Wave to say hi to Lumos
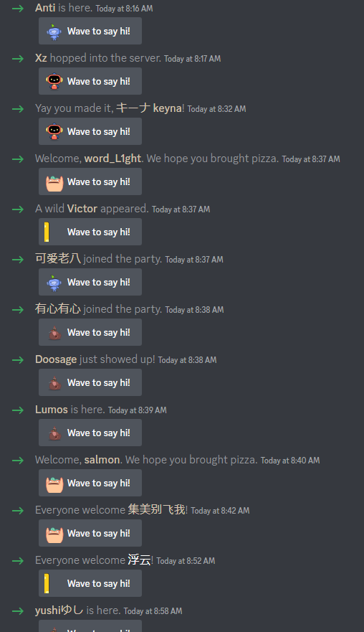Viewport: 364px width, 632px height. [x=90, y=433]
